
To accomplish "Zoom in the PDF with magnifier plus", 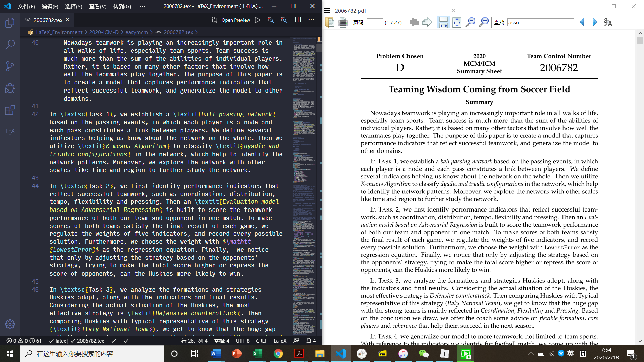I will tap(484, 22).
